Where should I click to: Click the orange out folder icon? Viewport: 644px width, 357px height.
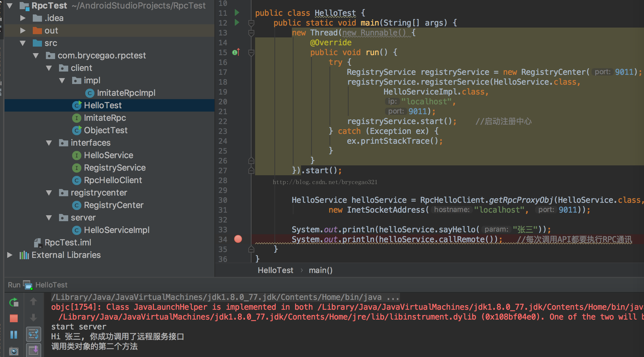pyautogui.click(x=37, y=31)
